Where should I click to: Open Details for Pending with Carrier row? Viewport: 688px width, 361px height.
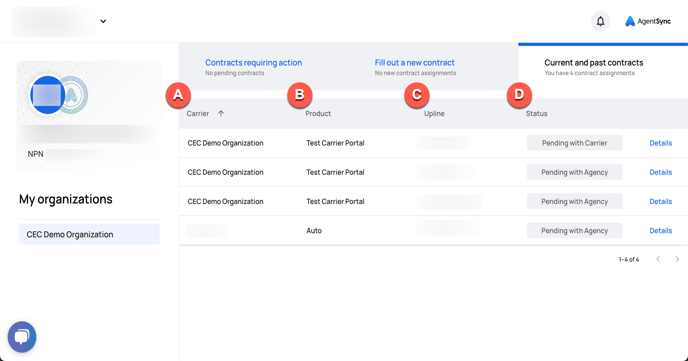pyautogui.click(x=660, y=143)
